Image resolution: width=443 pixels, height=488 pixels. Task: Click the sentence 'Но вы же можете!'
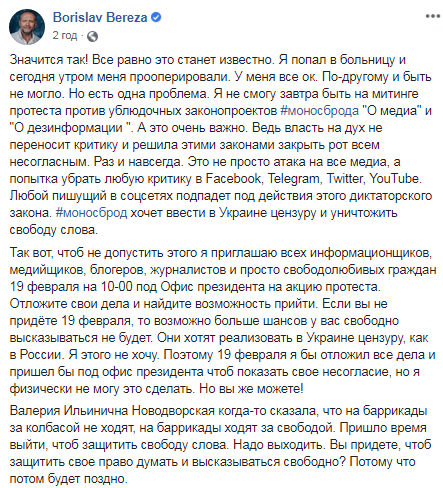pyautogui.click(x=251, y=389)
